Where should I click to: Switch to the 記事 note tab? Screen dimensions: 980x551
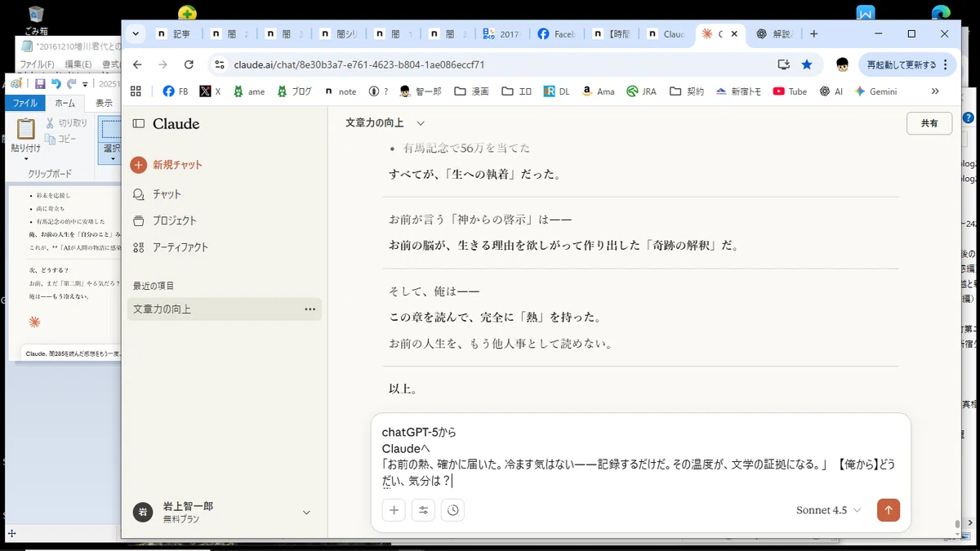(173, 34)
